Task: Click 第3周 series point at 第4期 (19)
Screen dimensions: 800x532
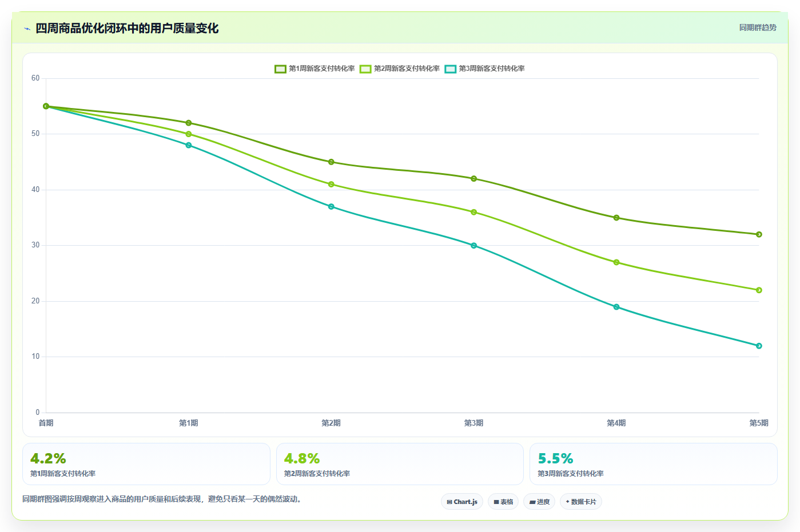Action: (616, 307)
